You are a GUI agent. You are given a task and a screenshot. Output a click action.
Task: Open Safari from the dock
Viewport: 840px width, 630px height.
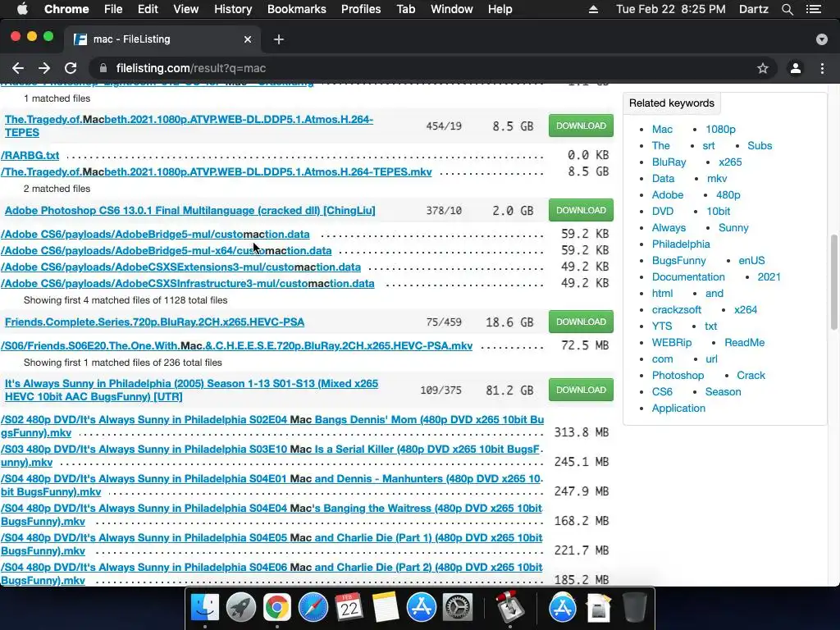coord(313,608)
